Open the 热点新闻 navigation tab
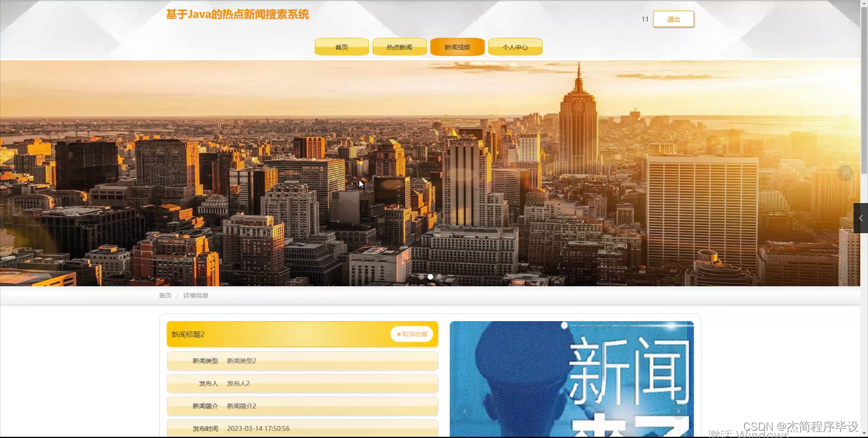 click(399, 46)
